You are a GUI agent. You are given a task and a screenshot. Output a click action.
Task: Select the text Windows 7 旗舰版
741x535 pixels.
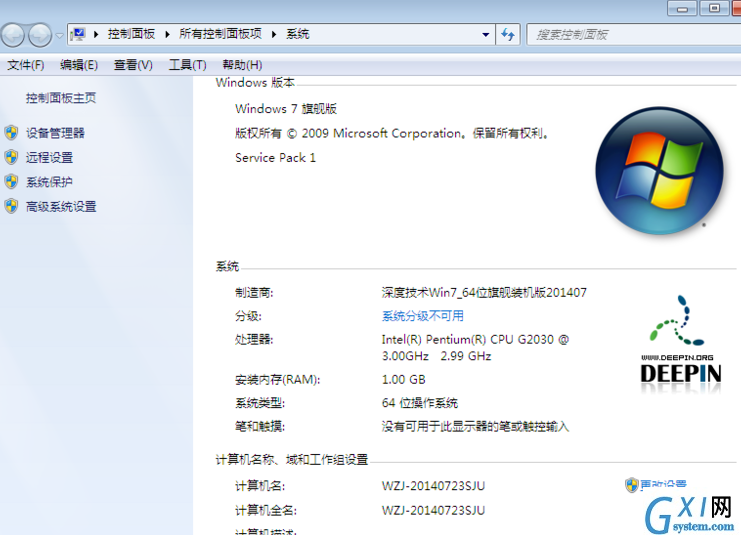pos(286,109)
